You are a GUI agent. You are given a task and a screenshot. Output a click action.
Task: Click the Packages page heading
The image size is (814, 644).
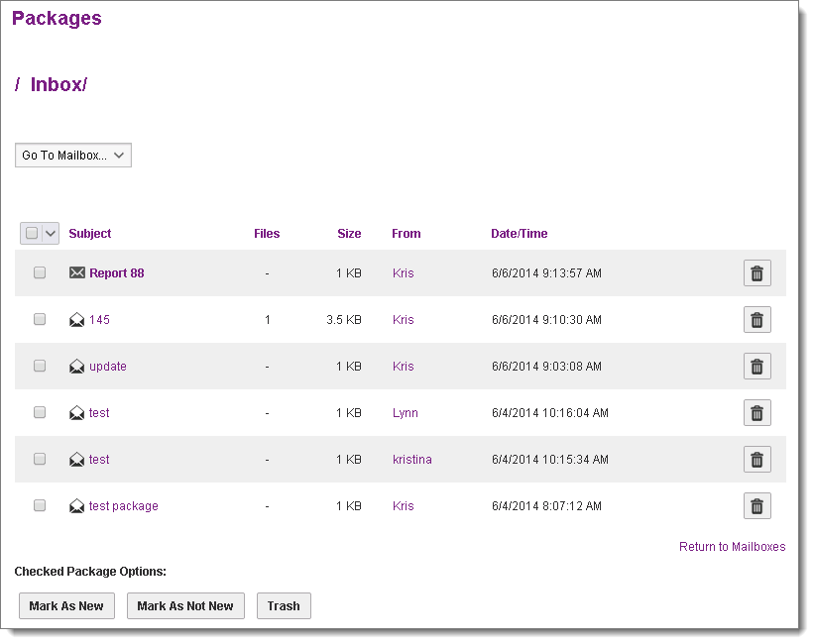tap(57, 18)
